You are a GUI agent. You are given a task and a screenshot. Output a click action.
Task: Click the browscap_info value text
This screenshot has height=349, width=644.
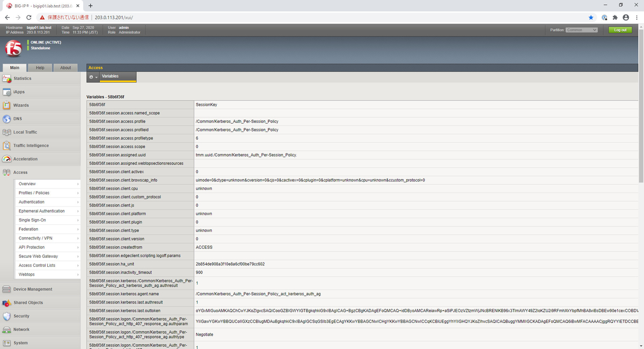pos(310,180)
